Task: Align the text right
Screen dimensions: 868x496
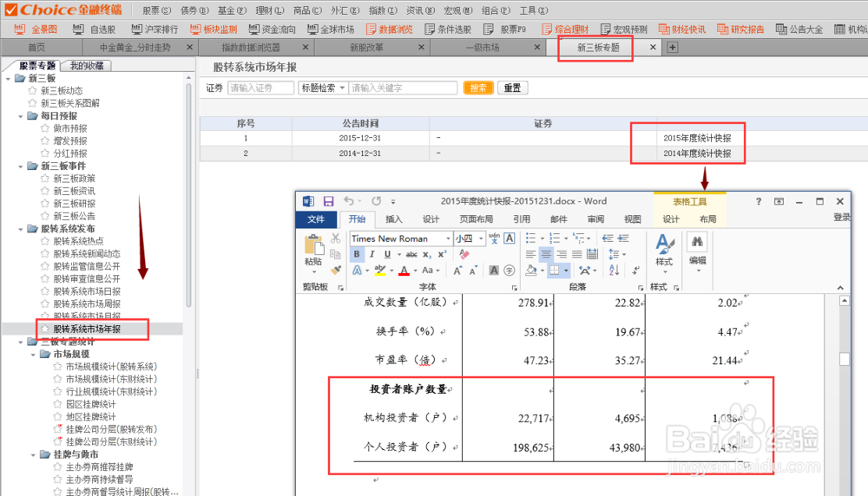Action: coord(562,254)
